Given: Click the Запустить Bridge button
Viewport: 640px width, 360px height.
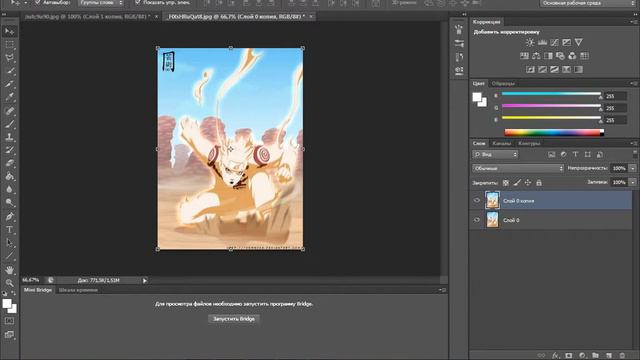Looking at the screenshot, I should click(234, 319).
